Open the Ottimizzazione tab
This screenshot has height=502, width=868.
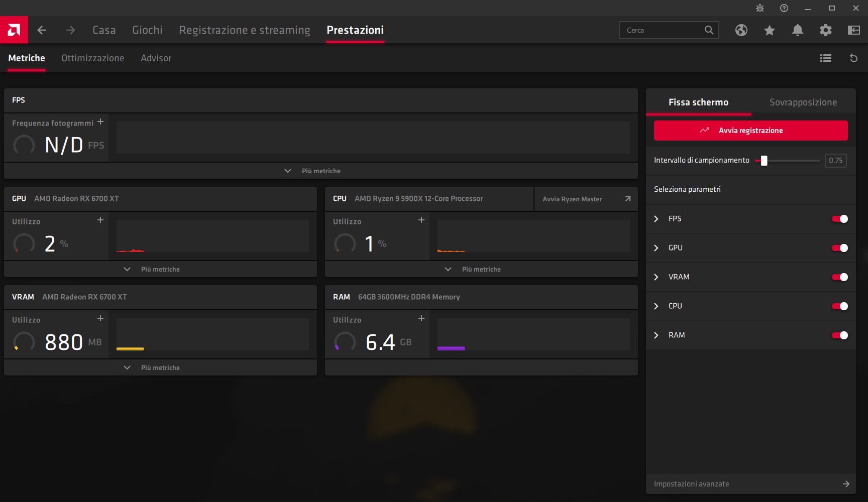point(92,58)
